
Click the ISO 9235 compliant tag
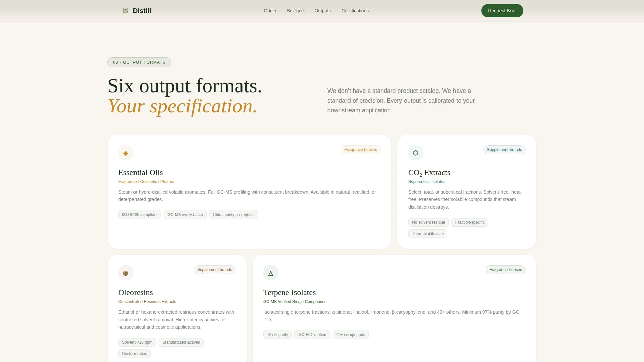click(140, 215)
